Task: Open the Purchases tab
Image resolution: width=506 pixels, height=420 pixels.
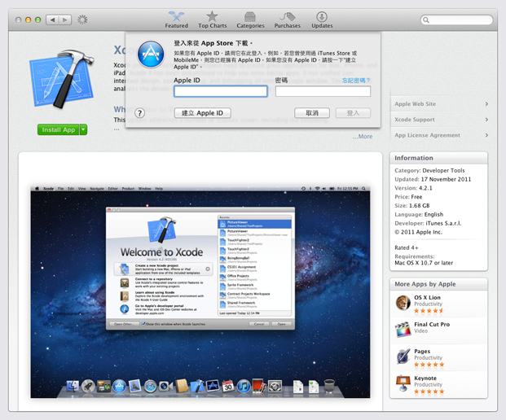Action: 287,20
